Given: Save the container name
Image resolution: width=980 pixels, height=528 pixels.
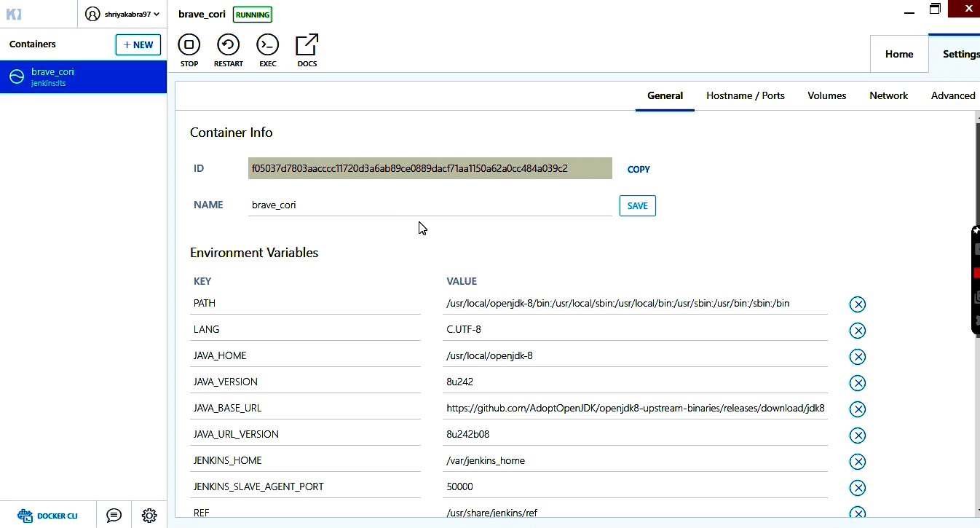Looking at the screenshot, I should (637, 206).
